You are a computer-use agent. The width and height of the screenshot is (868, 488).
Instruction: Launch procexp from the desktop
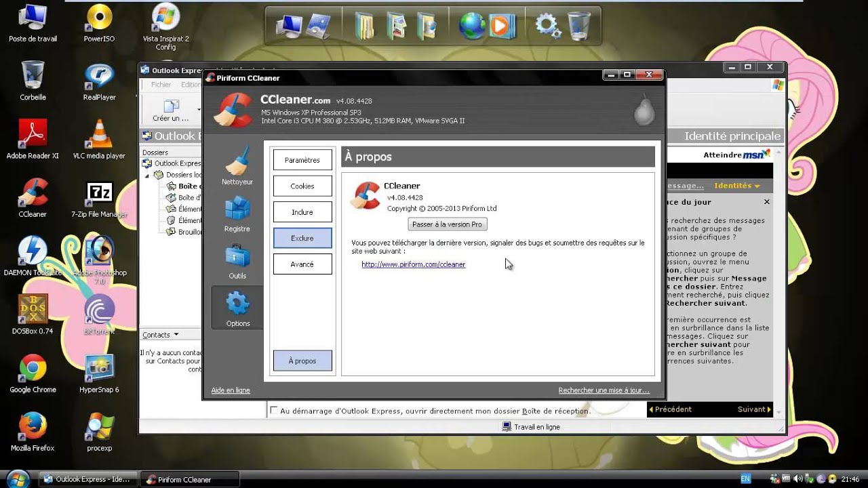[x=99, y=432]
